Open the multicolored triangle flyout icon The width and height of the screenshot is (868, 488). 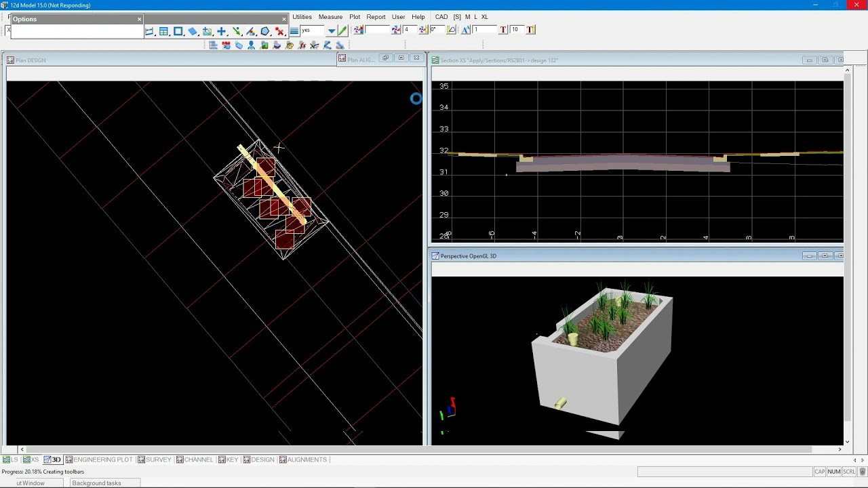(x=250, y=31)
